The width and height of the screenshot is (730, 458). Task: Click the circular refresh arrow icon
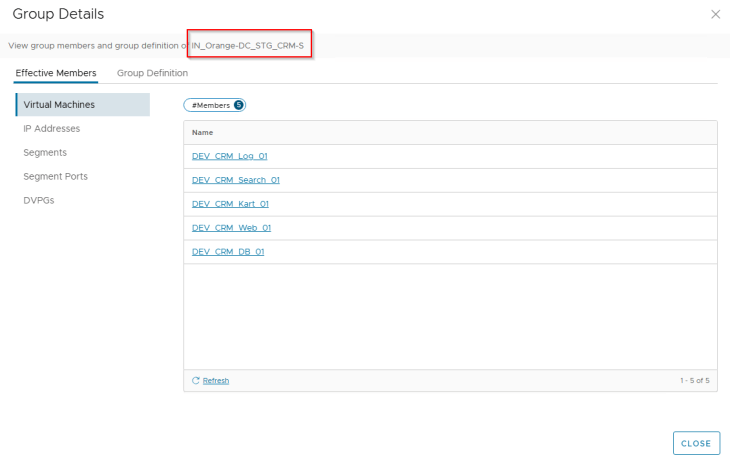(x=196, y=381)
